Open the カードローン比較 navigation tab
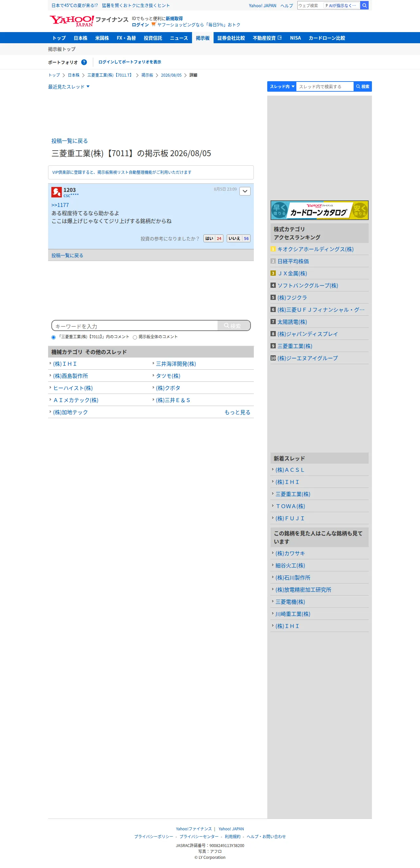This screenshot has width=420, height=868. (327, 38)
